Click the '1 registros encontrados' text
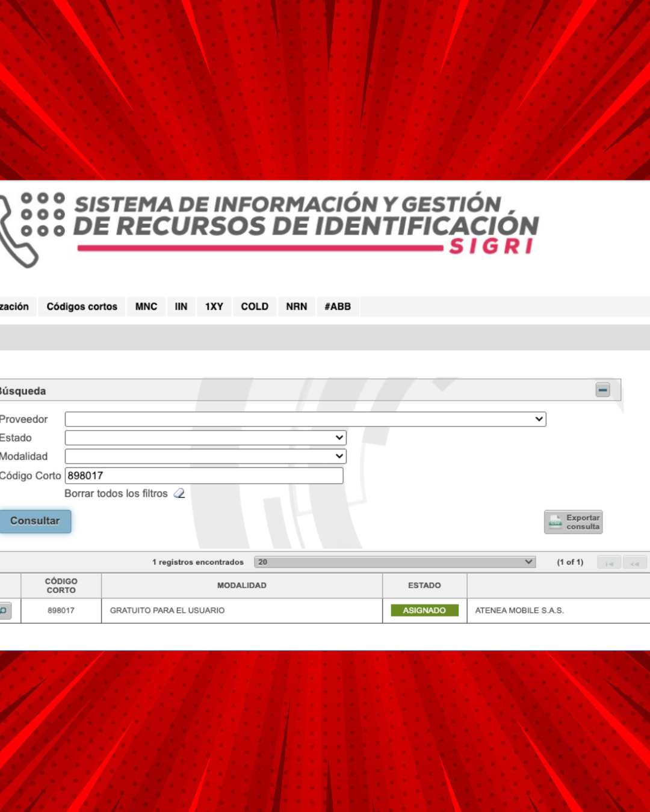Viewport: 650px width, 812px height. (x=198, y=562)
